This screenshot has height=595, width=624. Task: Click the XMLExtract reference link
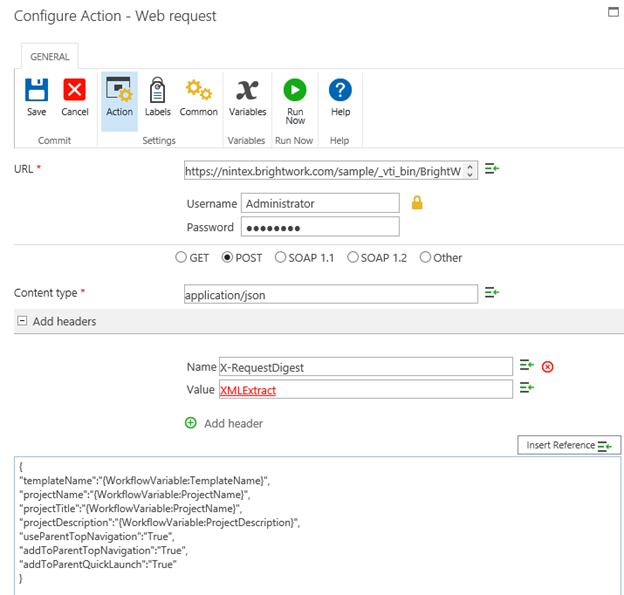tap(248, 390)
